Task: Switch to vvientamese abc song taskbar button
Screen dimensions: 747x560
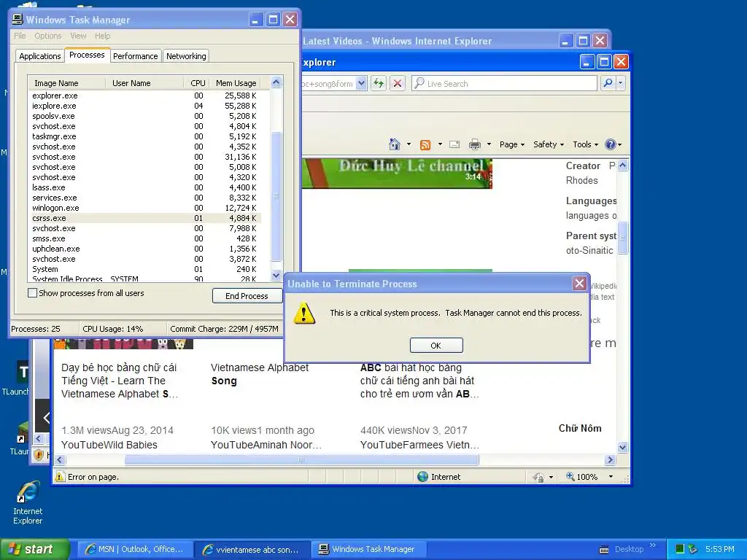Action: tap(252, 549)
